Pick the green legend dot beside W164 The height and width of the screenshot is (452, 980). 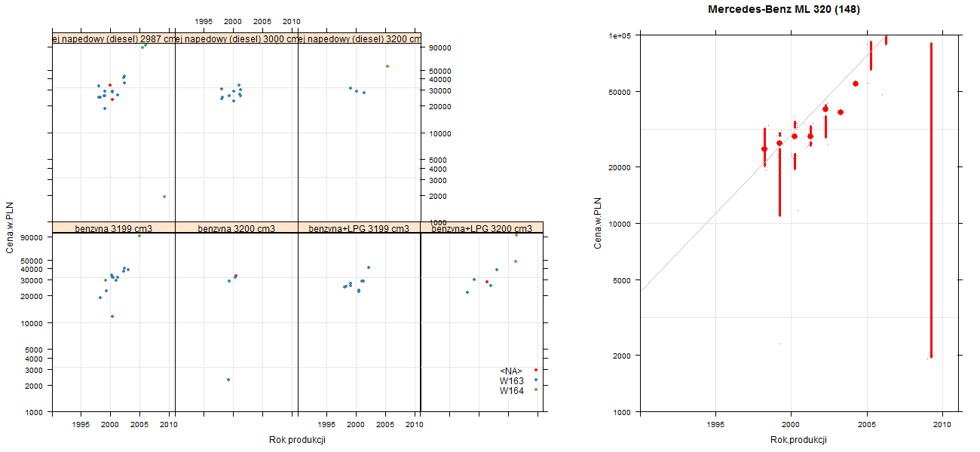pyautogui.click(x=535, y=389)
